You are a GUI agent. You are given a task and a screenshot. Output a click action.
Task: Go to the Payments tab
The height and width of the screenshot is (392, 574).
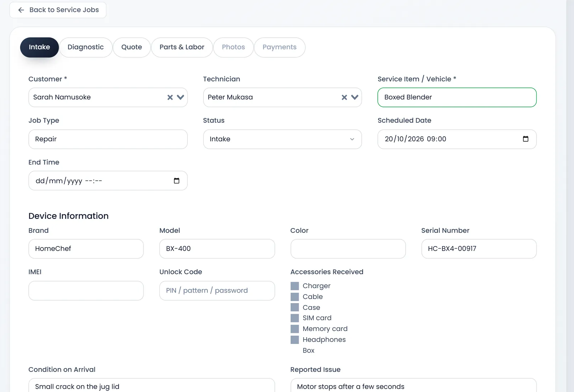[279, 47]
